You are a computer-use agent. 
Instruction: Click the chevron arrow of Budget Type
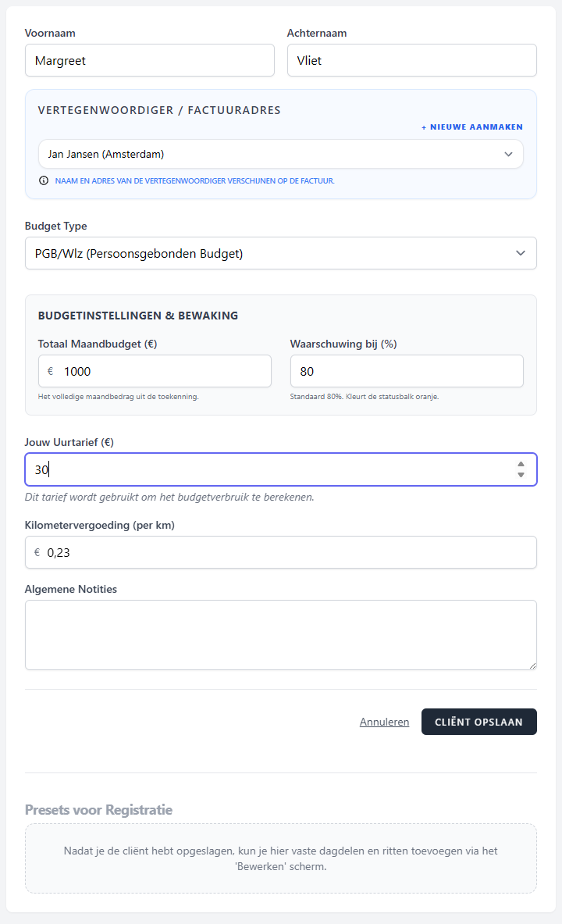pyautogui.click(x=521, y=253)
